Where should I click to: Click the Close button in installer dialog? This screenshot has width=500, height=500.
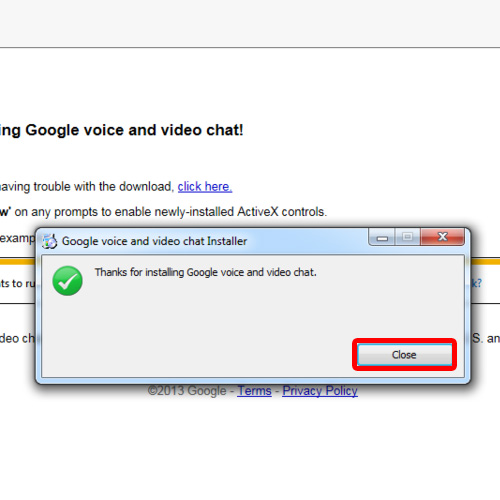[x=404, y=355]
